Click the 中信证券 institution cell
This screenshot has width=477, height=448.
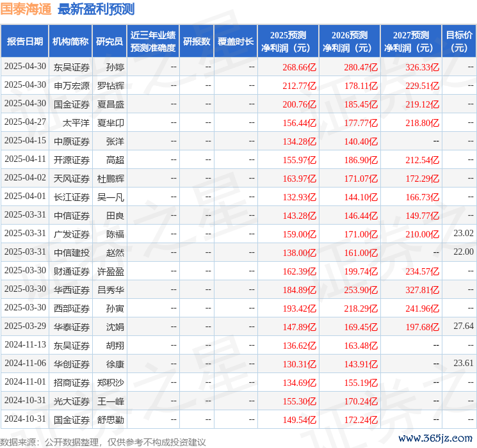(72, 216)
